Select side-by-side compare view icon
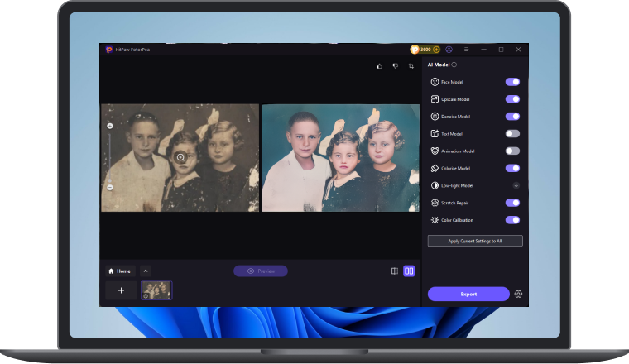 coord(409,271)
